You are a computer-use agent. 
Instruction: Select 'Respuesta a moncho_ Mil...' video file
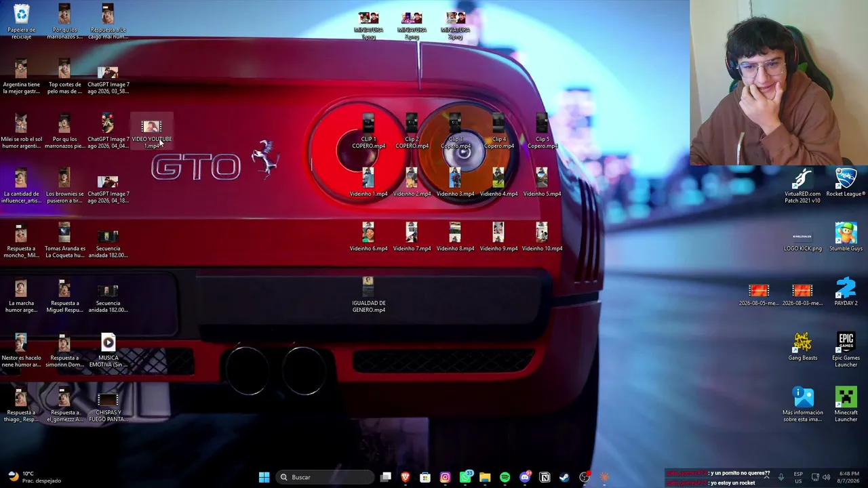(x=21, y=241)
